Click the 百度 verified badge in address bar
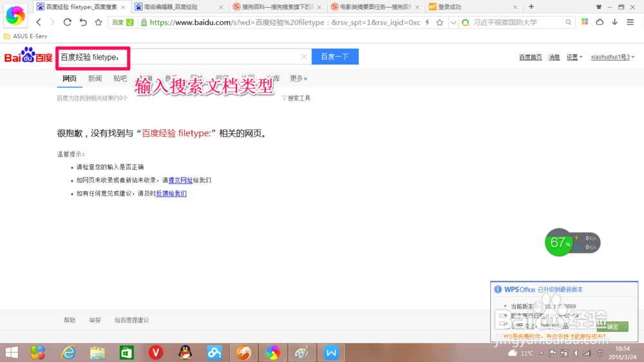 click(x=122, y=23)
